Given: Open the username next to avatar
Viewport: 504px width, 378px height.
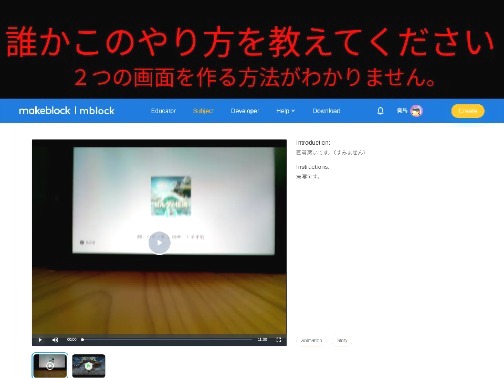Looking at the screenshot, I should 402,111.
